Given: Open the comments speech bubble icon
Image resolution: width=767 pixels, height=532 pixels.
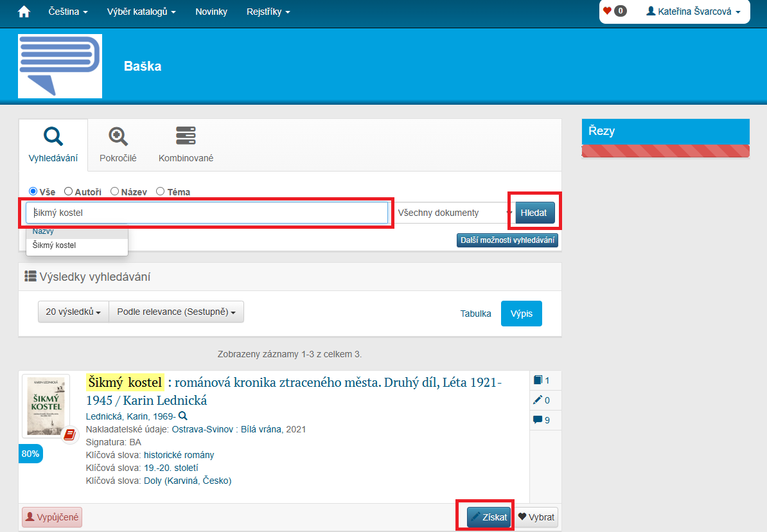Looking at the screenshot, I should (x=538, y=420).
